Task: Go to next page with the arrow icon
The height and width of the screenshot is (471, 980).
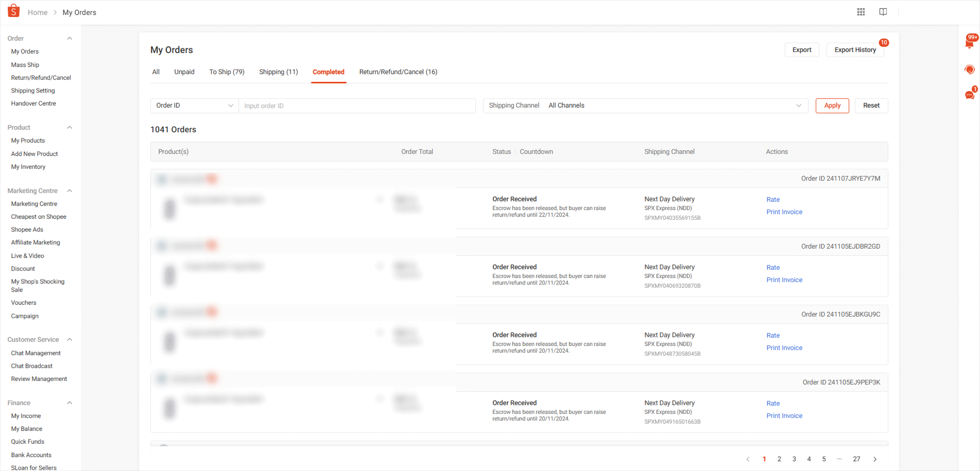Action: coord(875,459)
